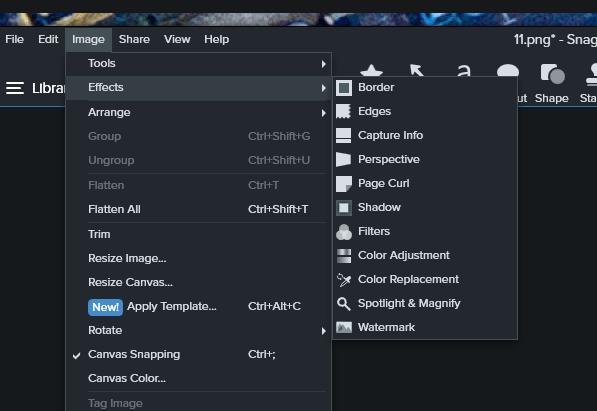
Task: Click the Color Replacement eyedropper icon
Action: [x=344, y=280]
